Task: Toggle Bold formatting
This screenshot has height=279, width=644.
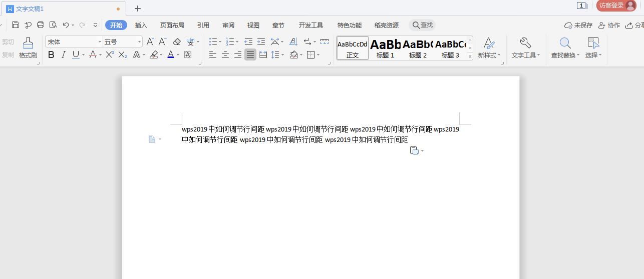Action: click(51, 54)
